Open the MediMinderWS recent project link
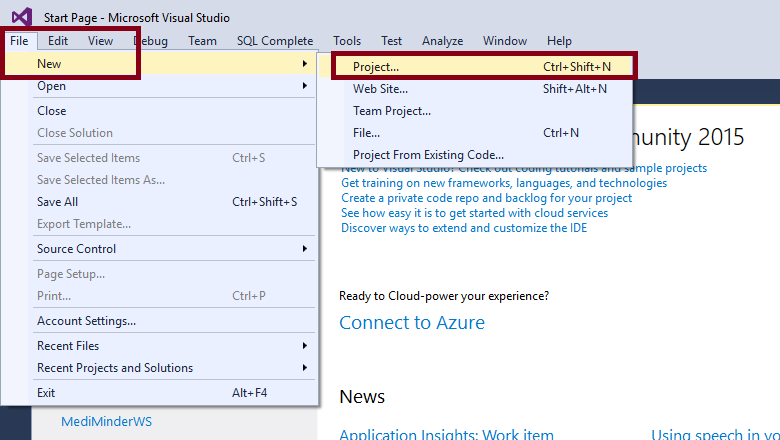This screenshot has height=440, width=780. (106, 422)
